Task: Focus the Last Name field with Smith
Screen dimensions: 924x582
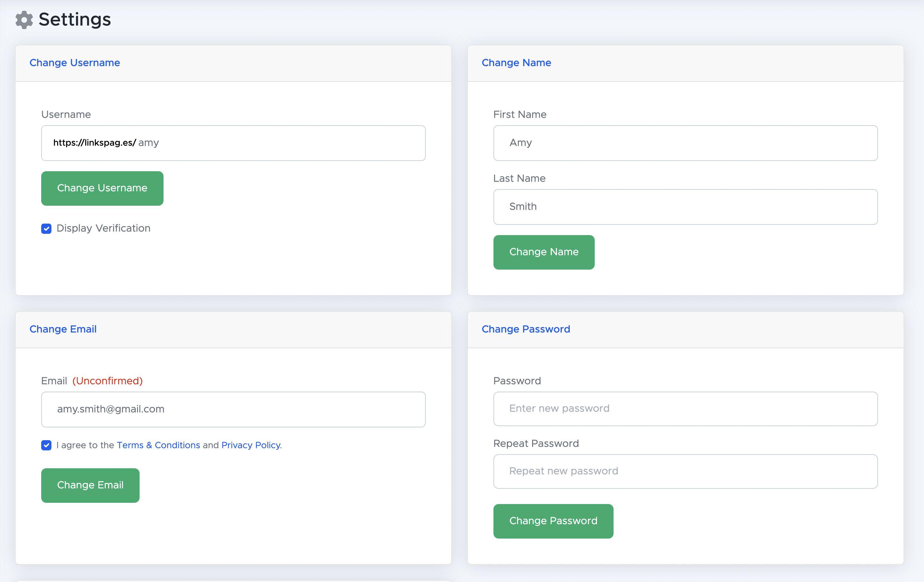Action: point(685,207)
